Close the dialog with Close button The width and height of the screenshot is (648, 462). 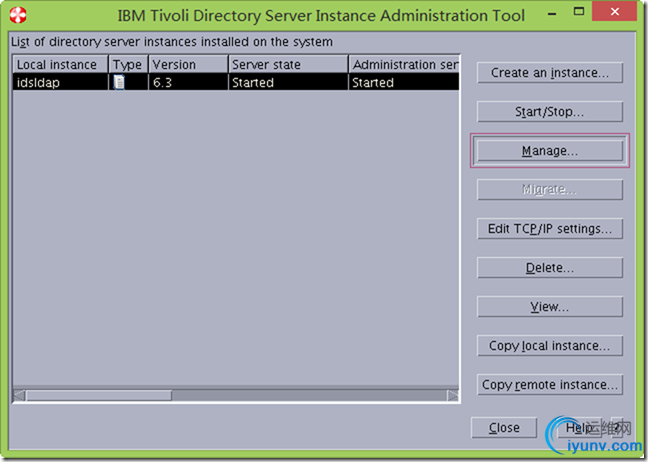[x=504, y=427]
